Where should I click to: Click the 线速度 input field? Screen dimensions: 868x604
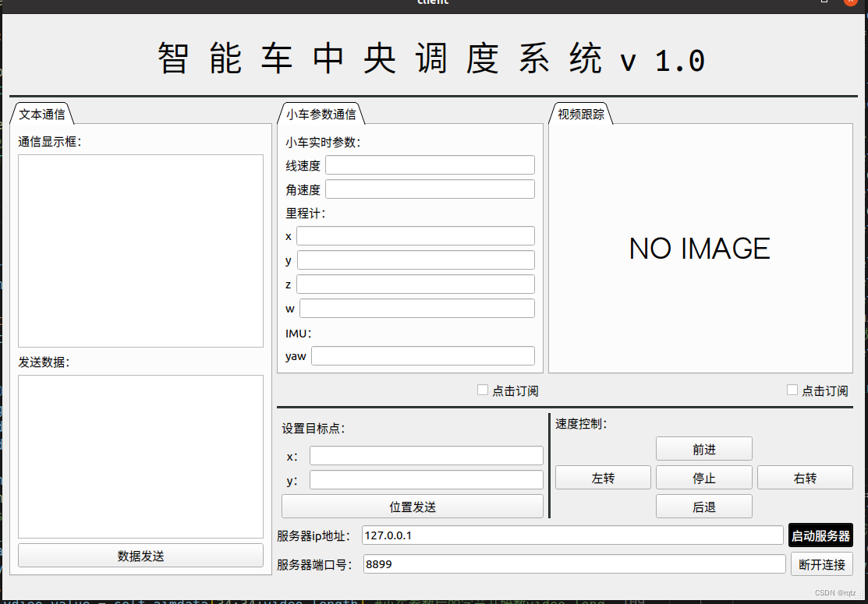430,165
